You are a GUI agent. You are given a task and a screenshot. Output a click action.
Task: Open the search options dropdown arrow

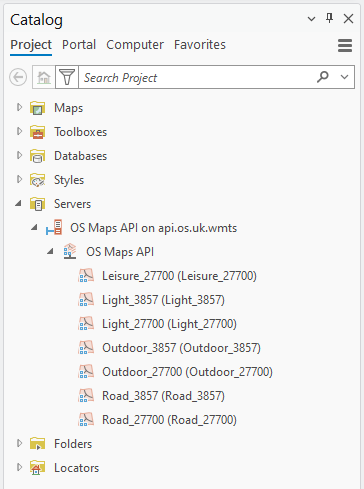point(344,77)
